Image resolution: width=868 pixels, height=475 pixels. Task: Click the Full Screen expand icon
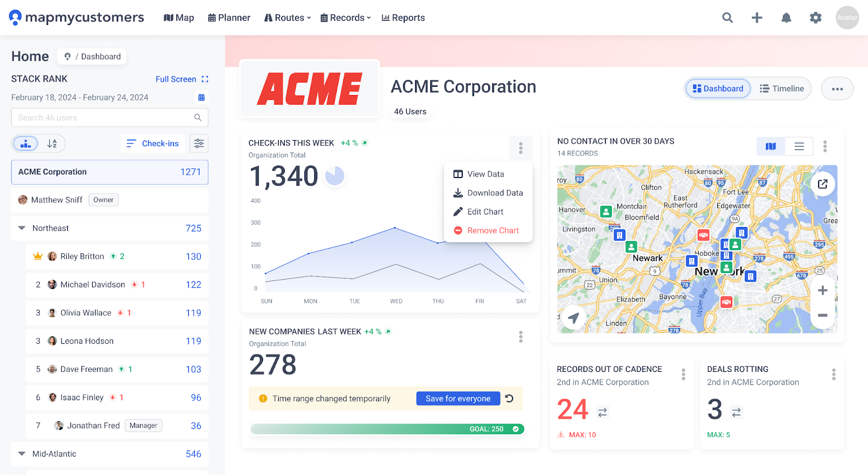click(x=205, y=79)
